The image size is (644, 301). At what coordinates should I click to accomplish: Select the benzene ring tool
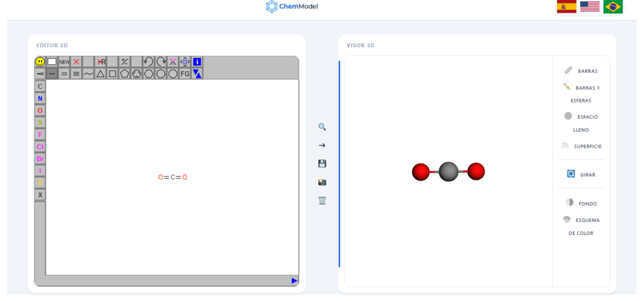click(x=136, y=74)
